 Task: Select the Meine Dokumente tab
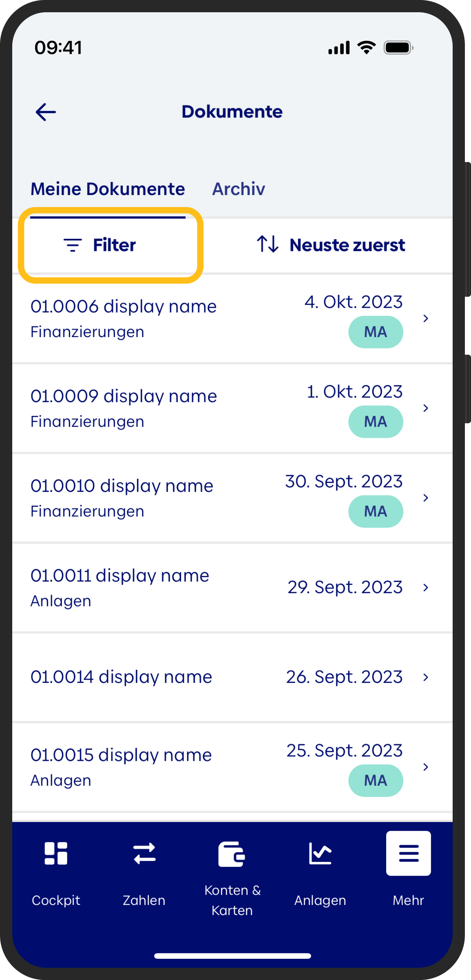point(108,189)
